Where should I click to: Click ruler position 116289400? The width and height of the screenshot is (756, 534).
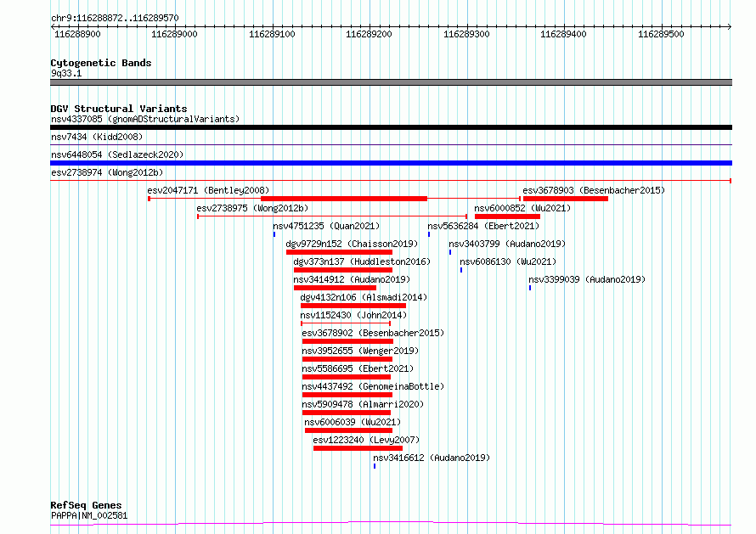563,34
